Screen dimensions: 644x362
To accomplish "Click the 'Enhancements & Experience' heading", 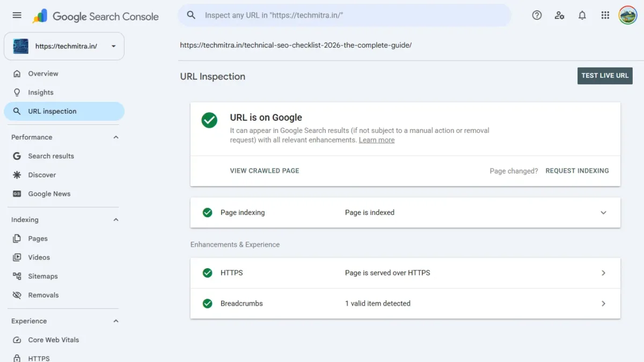I will coord(235,245).
